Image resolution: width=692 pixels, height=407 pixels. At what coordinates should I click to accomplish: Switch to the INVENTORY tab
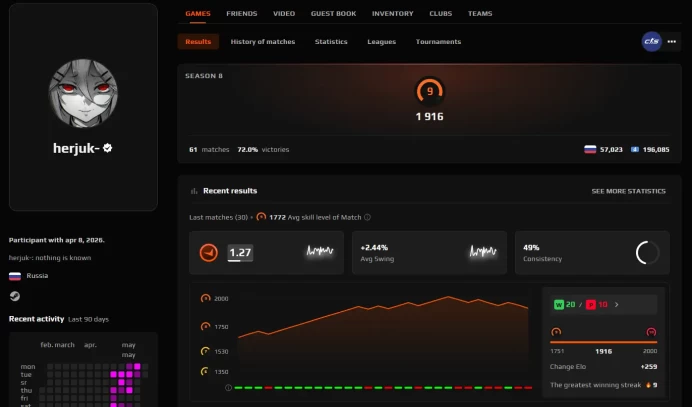pos(392,14)
